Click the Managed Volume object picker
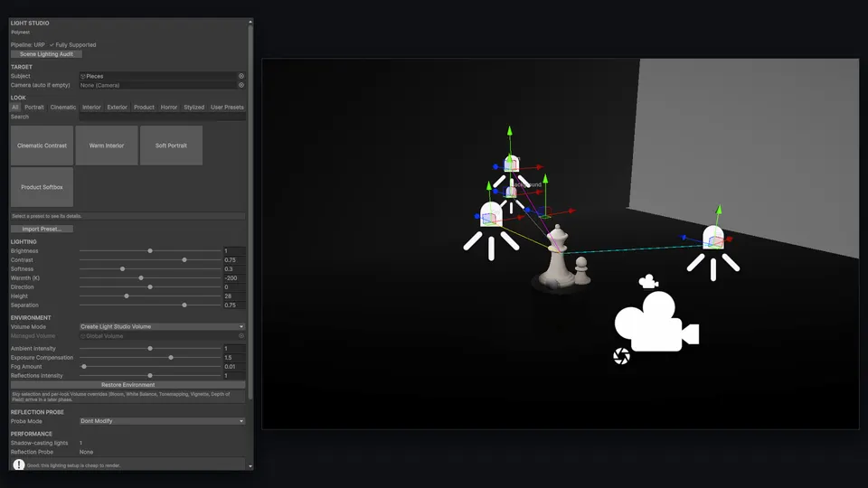 click(x=241, y=336)
